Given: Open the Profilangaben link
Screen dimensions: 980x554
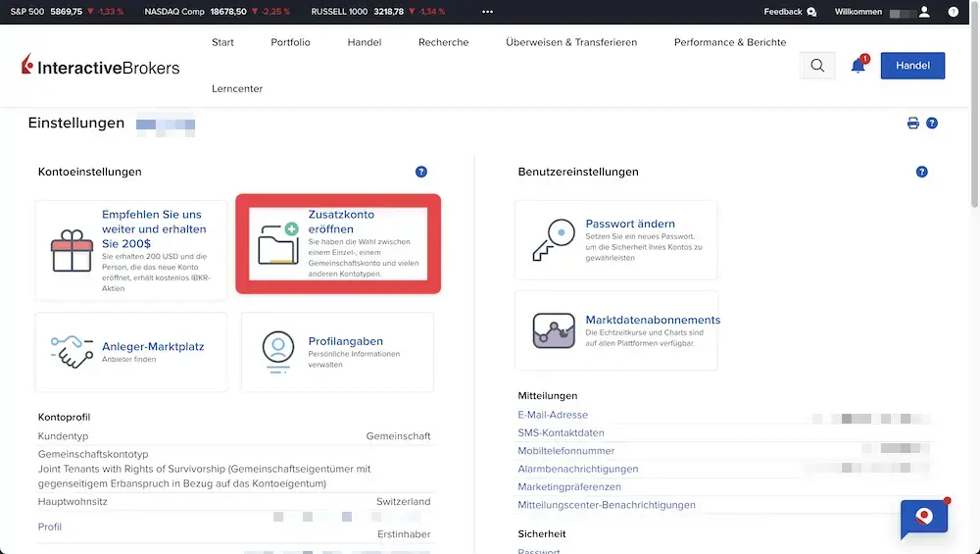Looking at the screenshot, I should 346,341.
